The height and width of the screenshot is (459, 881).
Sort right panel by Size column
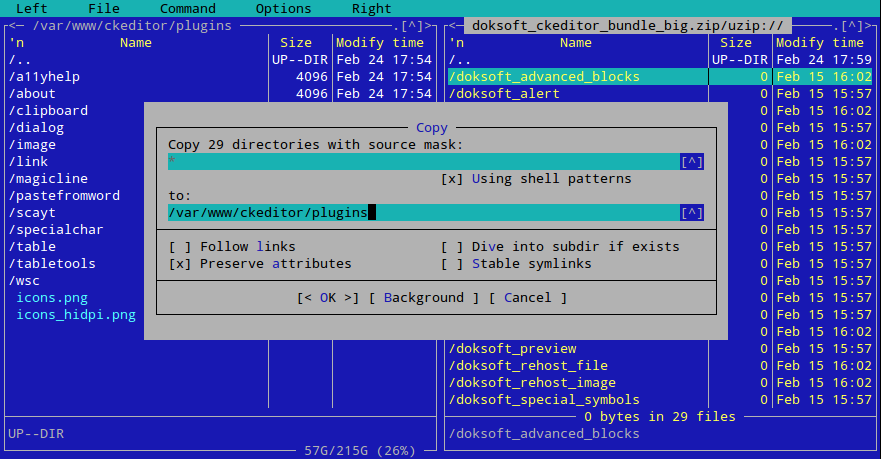click(x=735, y=43)
